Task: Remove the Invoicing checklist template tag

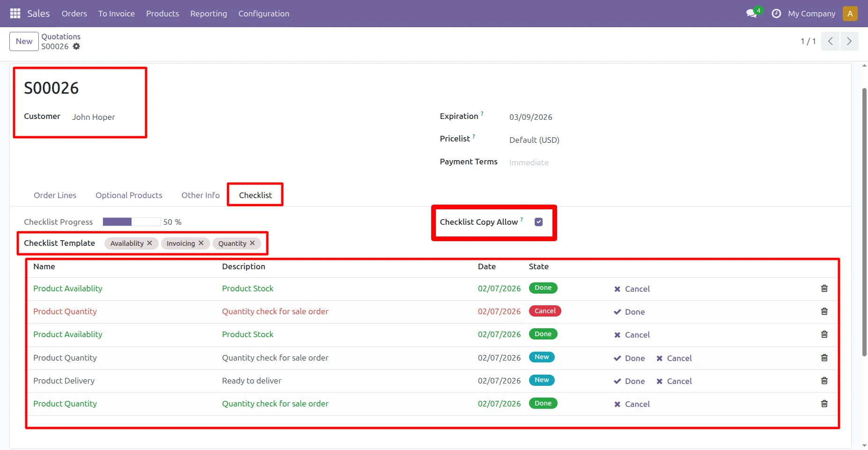Action: [x=201, y=243]
